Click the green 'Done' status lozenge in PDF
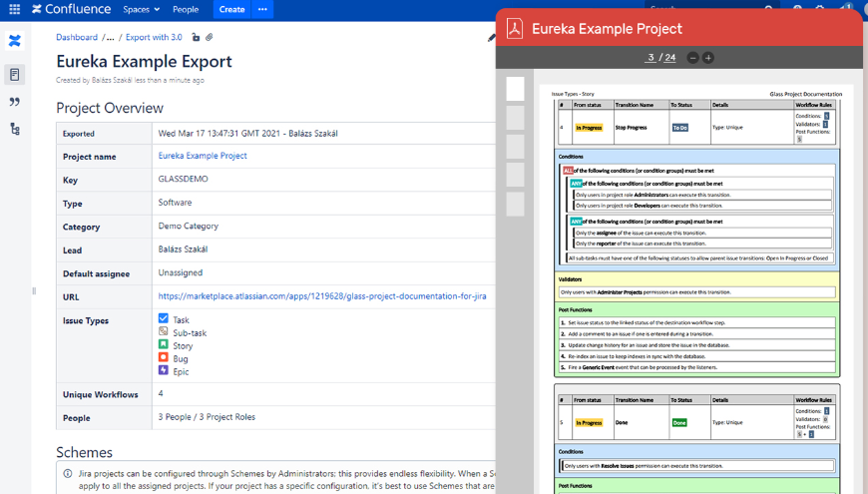 click(x=679, y=422)
